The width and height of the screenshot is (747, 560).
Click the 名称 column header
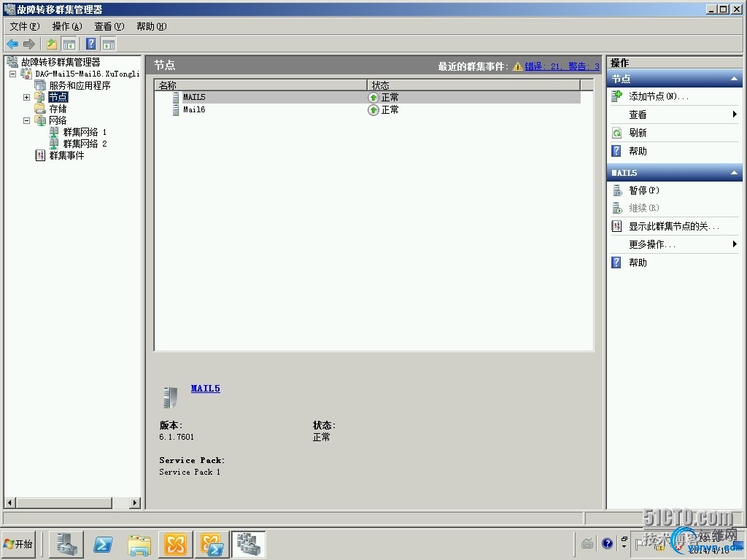click(260, 85)
